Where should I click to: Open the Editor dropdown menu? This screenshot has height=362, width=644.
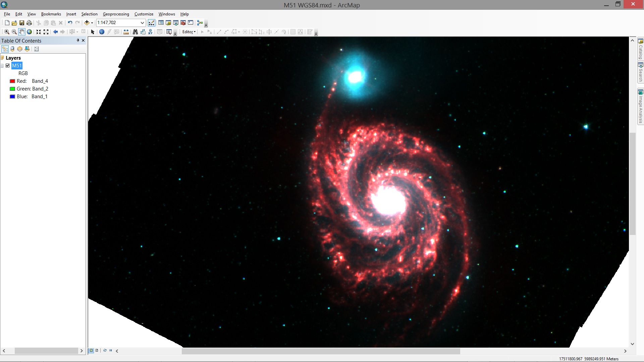tap(189, 32)
